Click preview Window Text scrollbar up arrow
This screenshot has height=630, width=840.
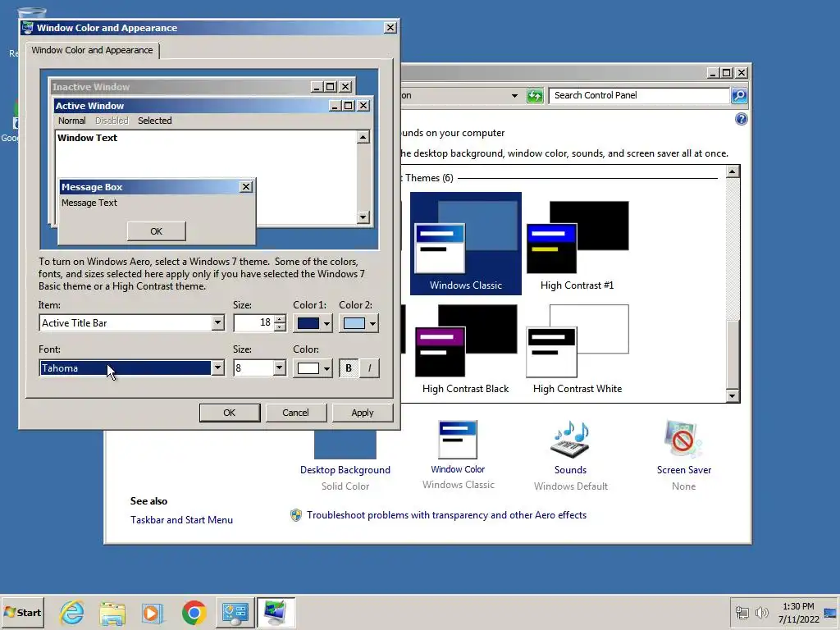363,138
